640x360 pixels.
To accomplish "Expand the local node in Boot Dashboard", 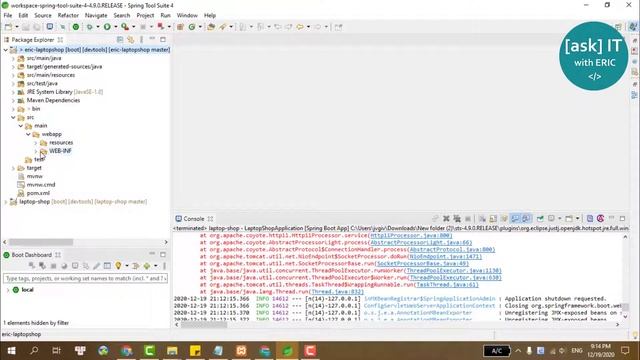I will (8, 290).
